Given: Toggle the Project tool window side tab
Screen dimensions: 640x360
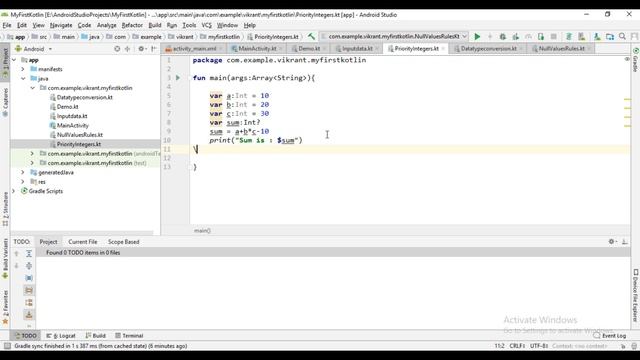Looking at the screenshot, I should 5,62.
